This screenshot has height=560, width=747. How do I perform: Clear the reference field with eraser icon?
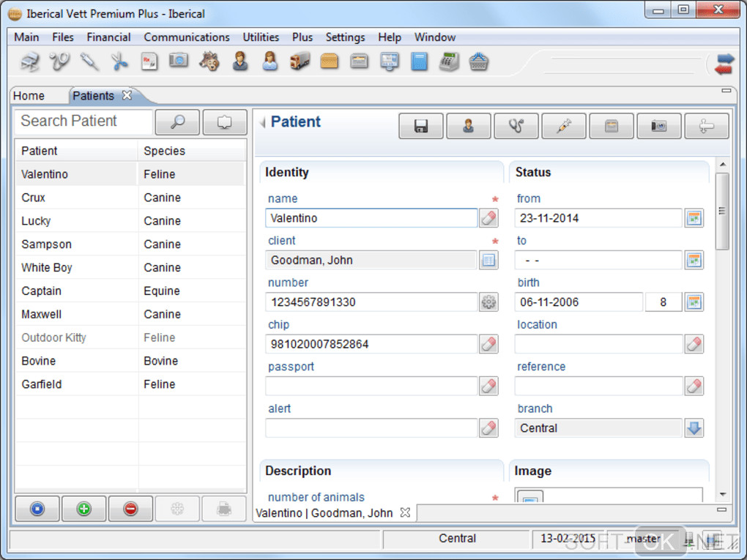click(694, 386)
